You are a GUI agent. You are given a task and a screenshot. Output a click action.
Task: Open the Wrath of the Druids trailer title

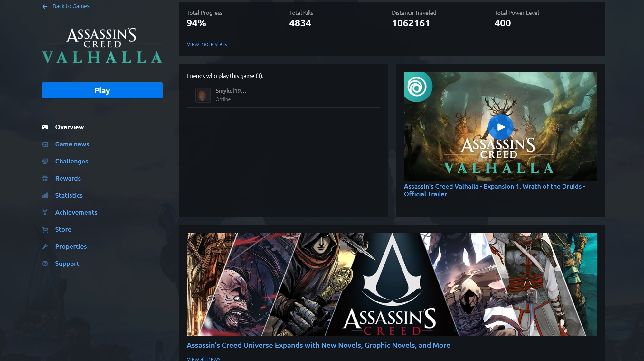[494, 190]
